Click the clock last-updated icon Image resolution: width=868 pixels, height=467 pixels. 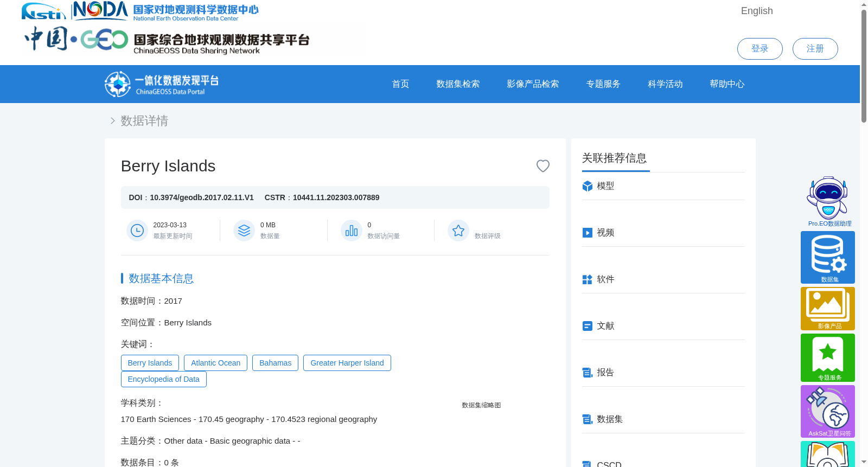(x=137, y=231)
